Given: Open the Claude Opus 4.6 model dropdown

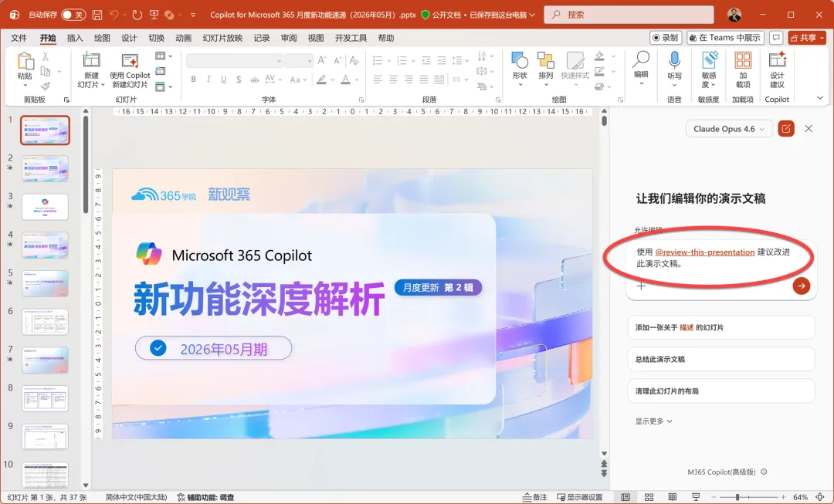Looking at the screenshot, I should pyautogui.click(x=729, y=129).
